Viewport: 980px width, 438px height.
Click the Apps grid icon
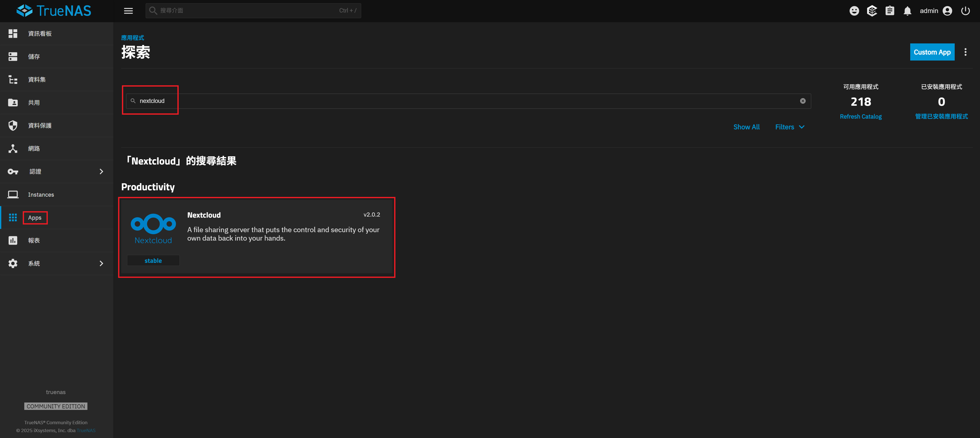coord(13,218)
